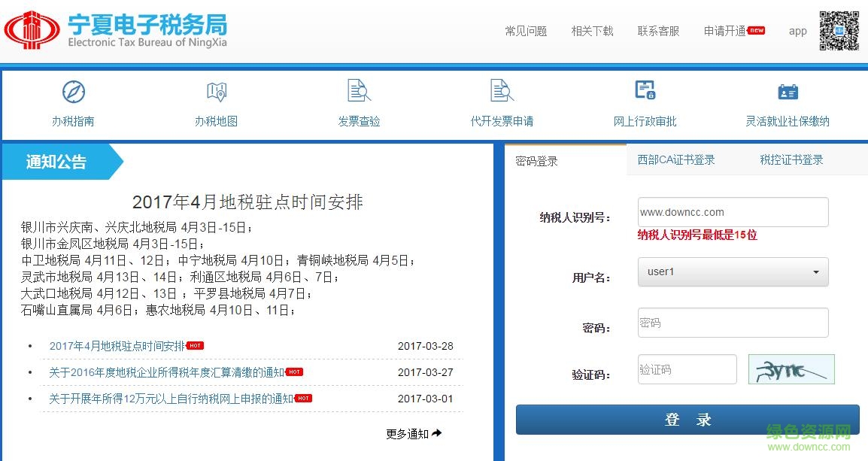Open the 代开发票申请 document icon
The image size is (868, 461).
point(502,91)
